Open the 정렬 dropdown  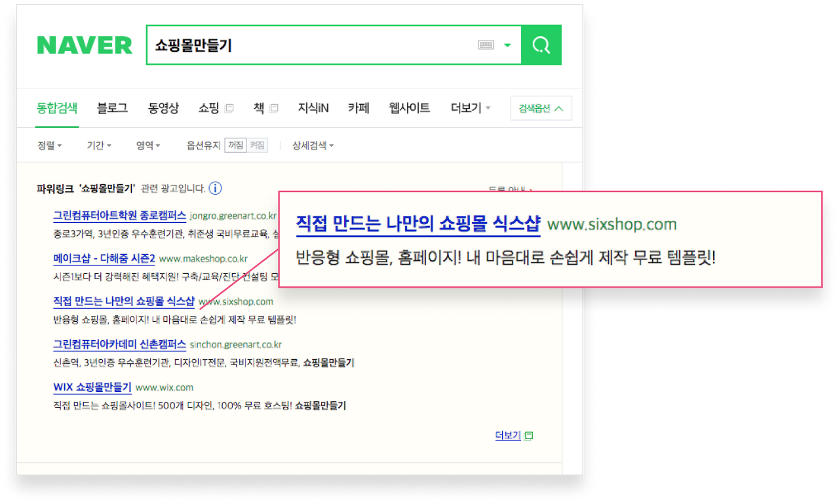point(49,145)
